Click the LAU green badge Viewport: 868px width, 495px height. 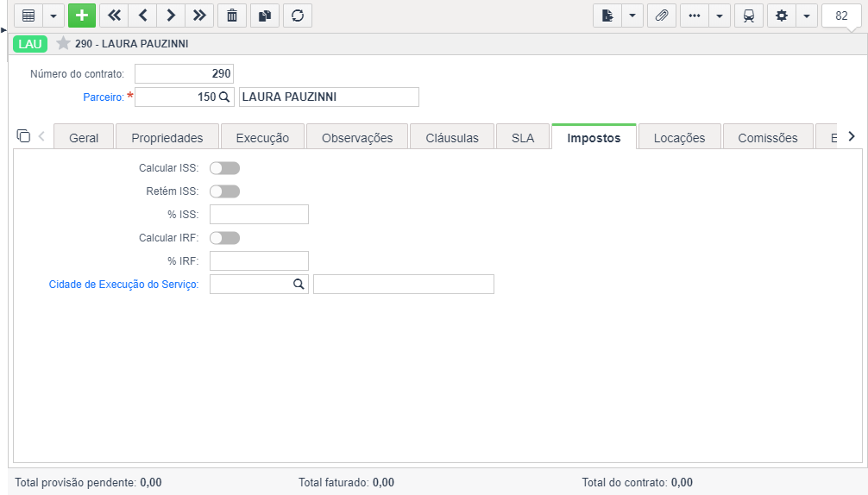click(30, 44)
